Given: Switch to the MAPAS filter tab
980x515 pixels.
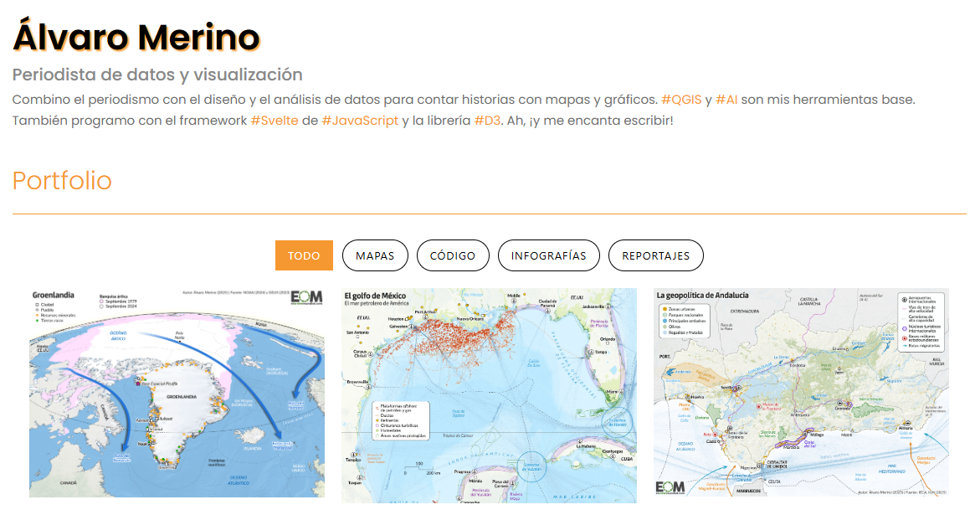Looking at the screenshot, I should pos(375,255).
